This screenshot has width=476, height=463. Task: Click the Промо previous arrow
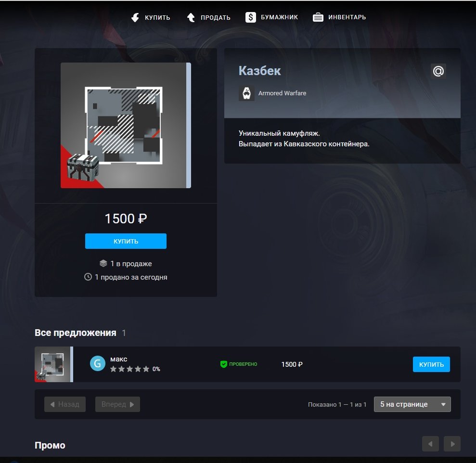[x=430, y=444]
